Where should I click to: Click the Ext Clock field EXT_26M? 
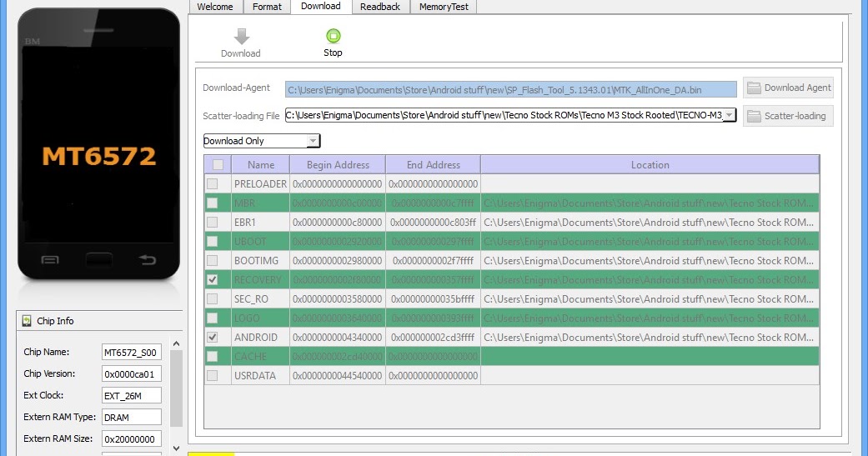tap(132, 395)
